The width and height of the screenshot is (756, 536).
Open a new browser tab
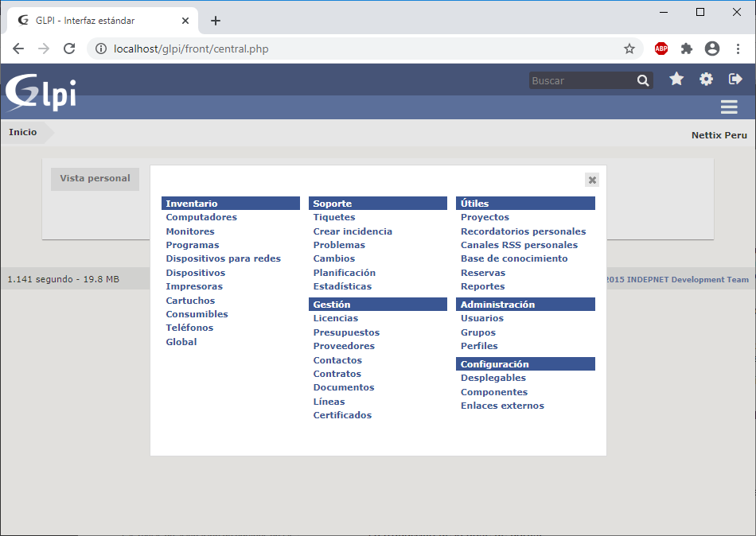point(215,21)
